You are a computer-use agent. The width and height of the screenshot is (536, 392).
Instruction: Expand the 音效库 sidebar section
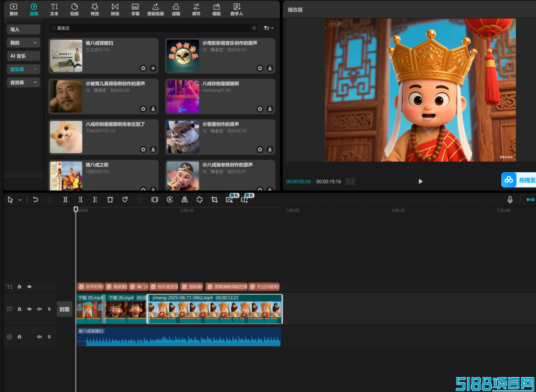click(x=24, y=82)
